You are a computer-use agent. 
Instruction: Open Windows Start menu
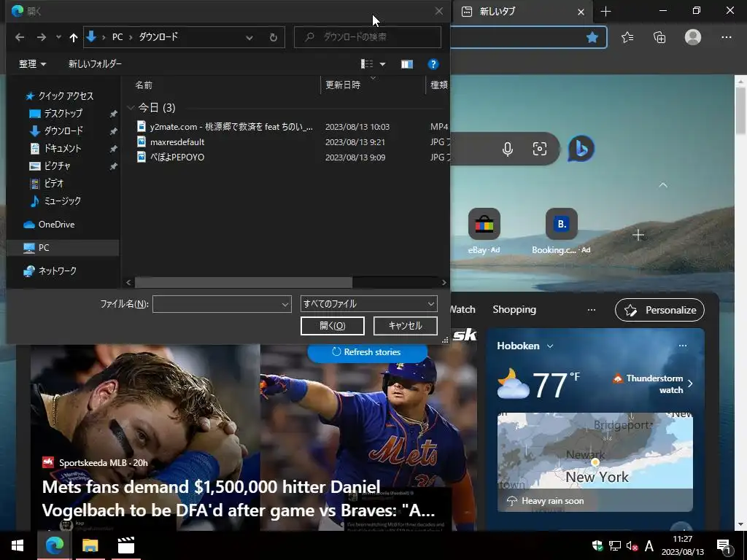18,545
